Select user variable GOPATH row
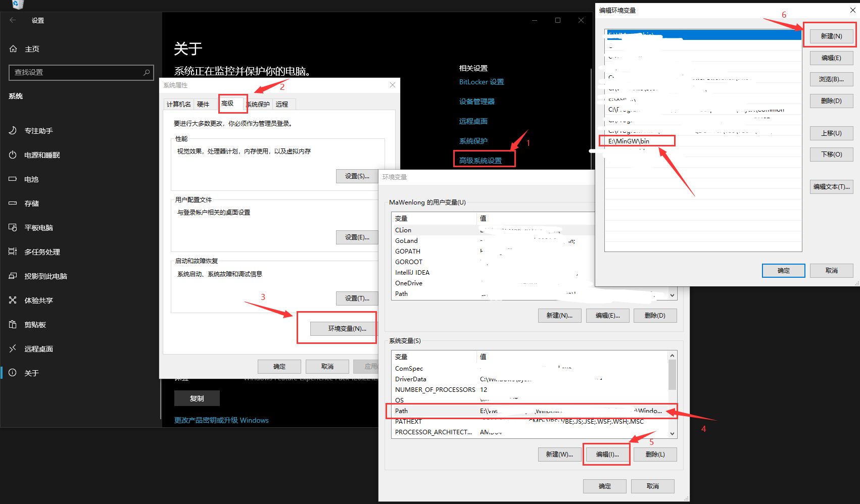This screenshot has width=860, height=504. pyautogui.click(x=529, y=251)
